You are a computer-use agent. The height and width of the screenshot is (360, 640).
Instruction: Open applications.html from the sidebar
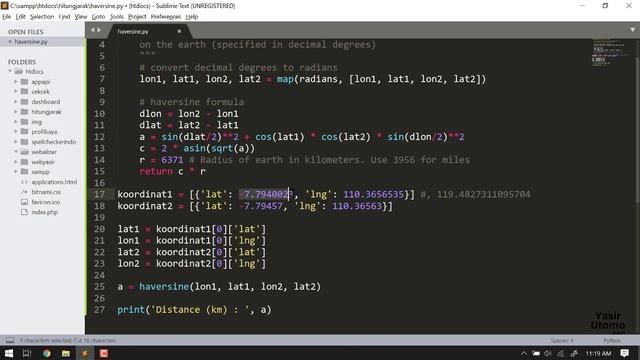coord(54,182)
